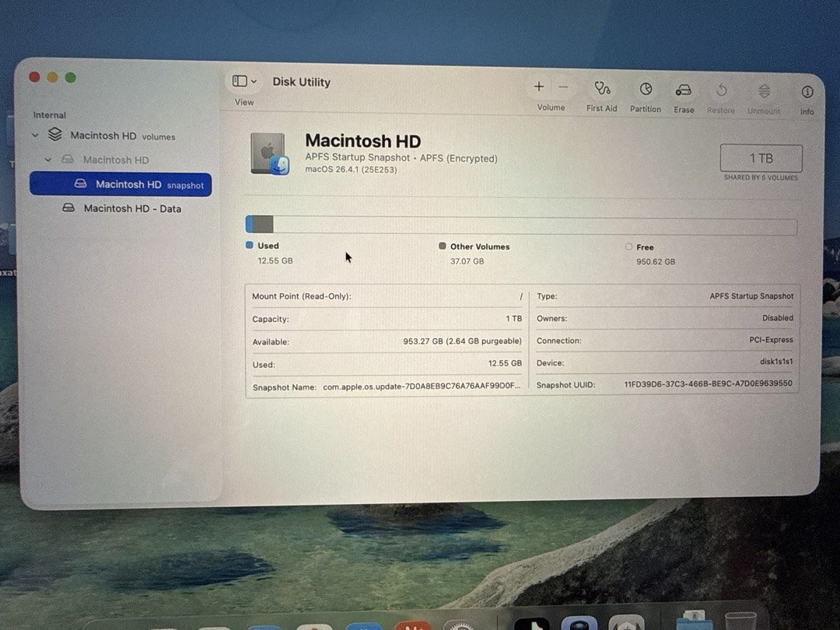Click the Disk Utility window title
840x630 pixels.
(x=302, y=82)
